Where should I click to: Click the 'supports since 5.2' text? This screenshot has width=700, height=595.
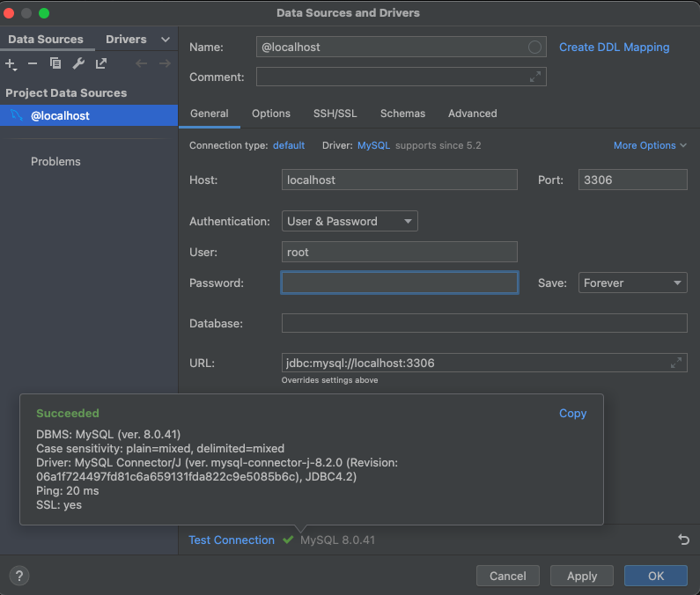click(x=438, y=145)
